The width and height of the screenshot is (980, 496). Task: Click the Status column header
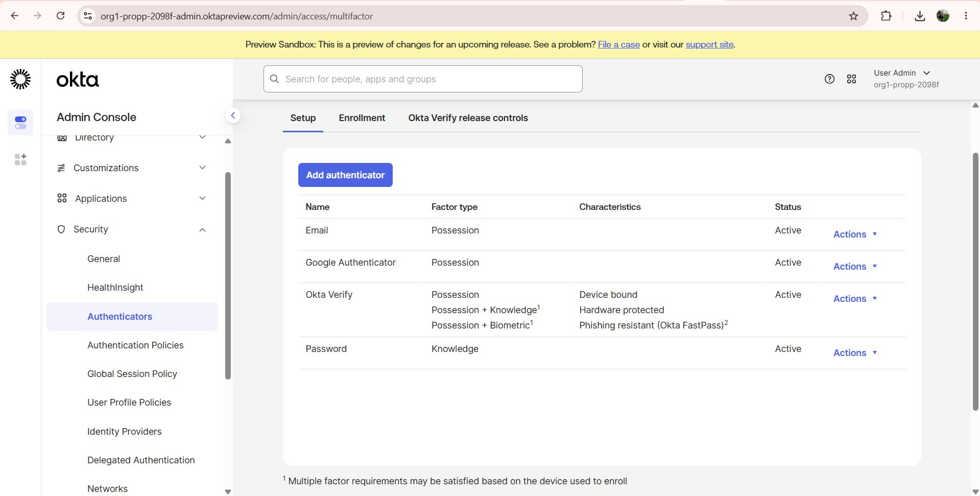coord(787,207)
